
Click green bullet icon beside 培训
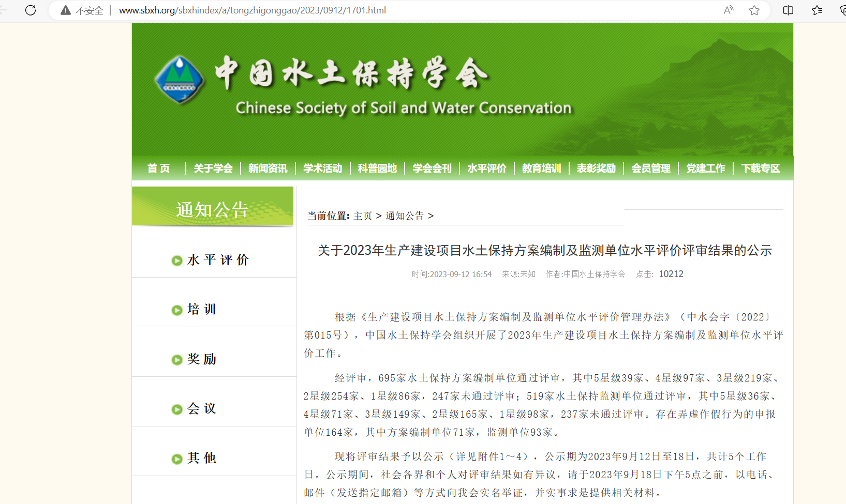pos(177,310)
